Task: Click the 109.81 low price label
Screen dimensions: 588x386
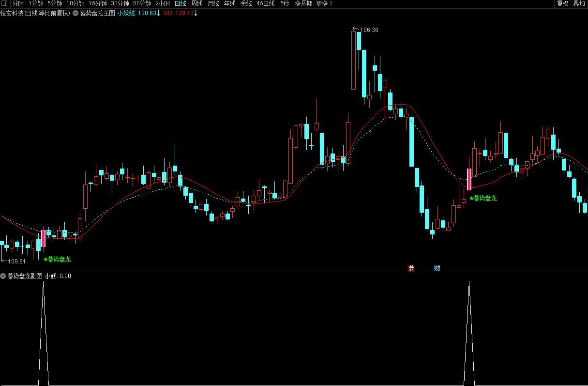Action: 16,262
